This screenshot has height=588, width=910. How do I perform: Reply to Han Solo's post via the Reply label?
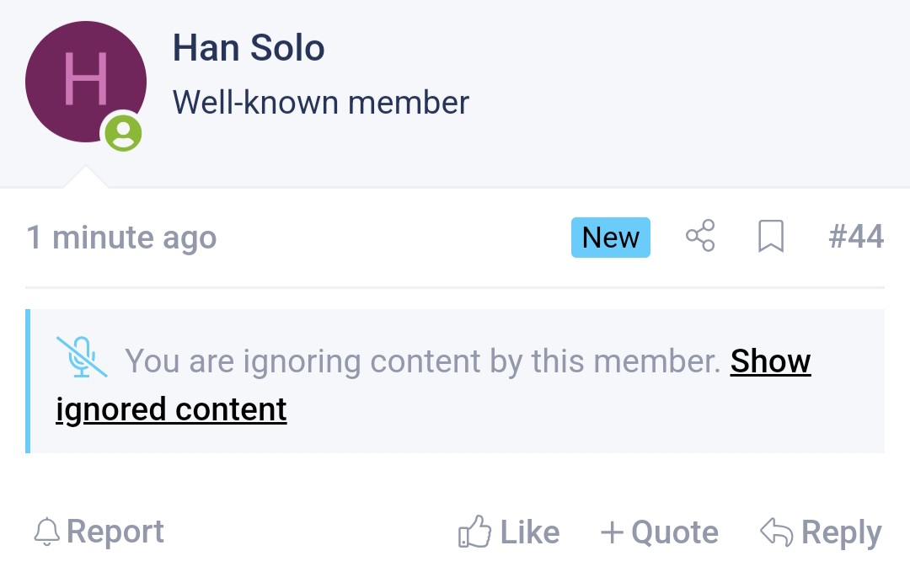coord(842,532)
